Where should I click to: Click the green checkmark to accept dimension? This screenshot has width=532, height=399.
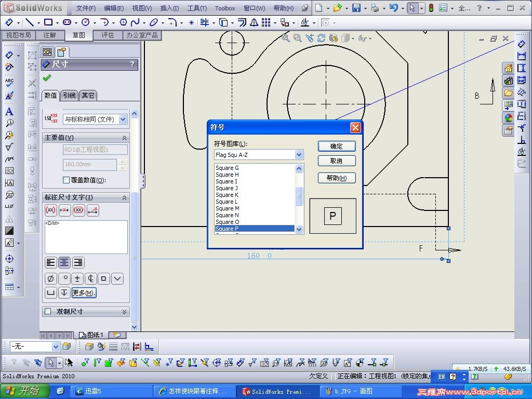[47, 78]
